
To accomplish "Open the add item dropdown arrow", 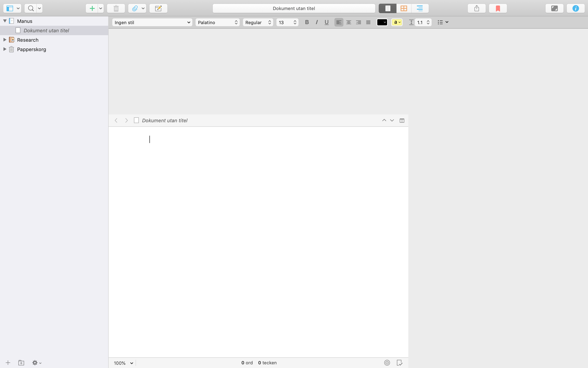I will [101, 8].
